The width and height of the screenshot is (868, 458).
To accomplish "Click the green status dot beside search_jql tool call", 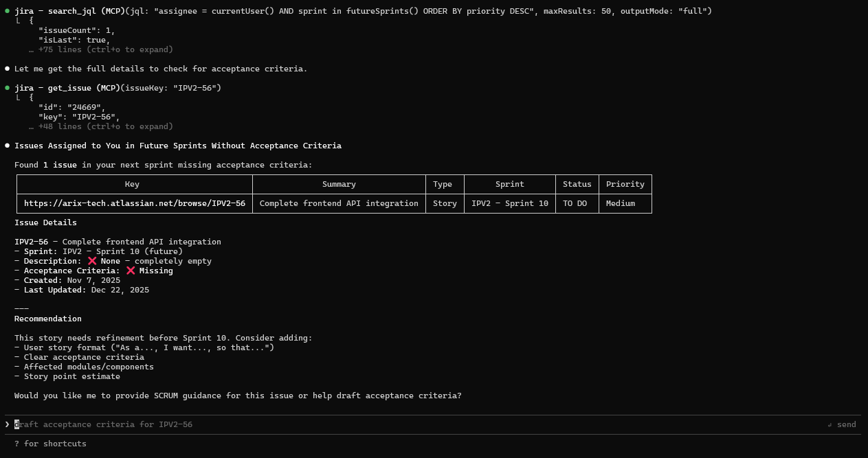I will click(7, 10).
